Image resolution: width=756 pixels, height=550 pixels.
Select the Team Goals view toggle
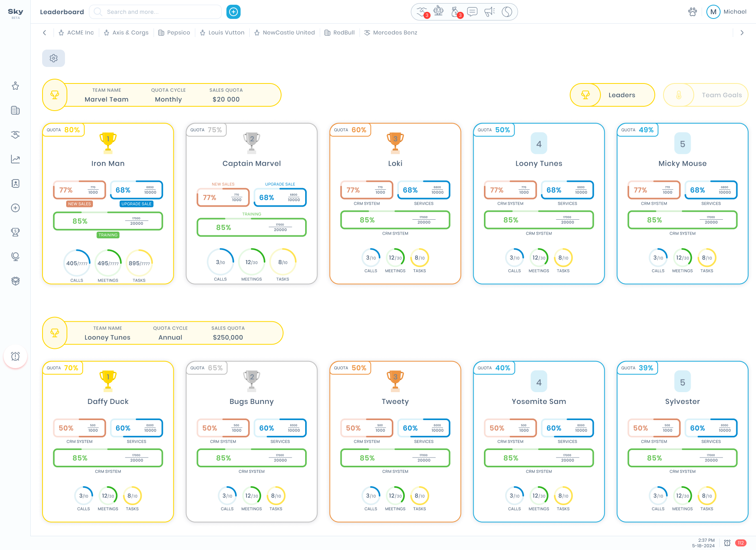(706, 95)
